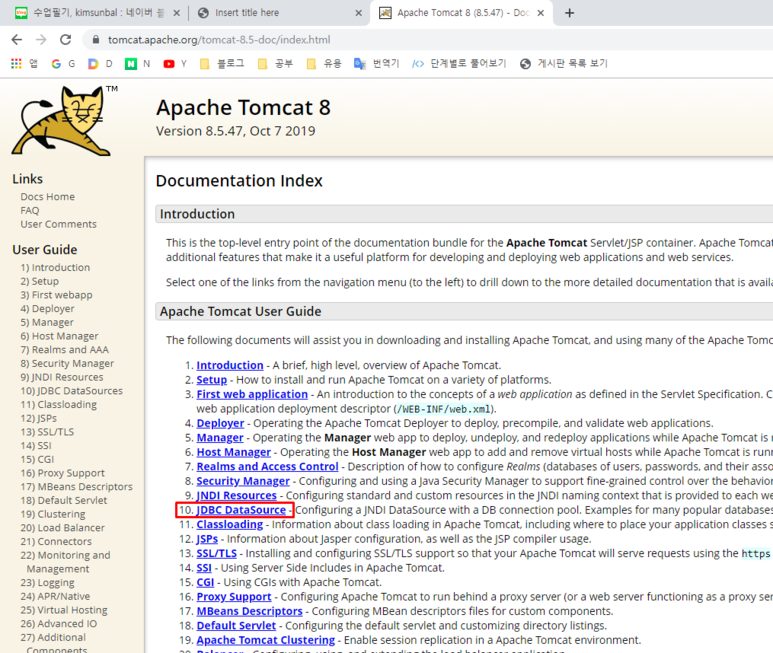Close the Insert title here tab

[x=359, y=13]
